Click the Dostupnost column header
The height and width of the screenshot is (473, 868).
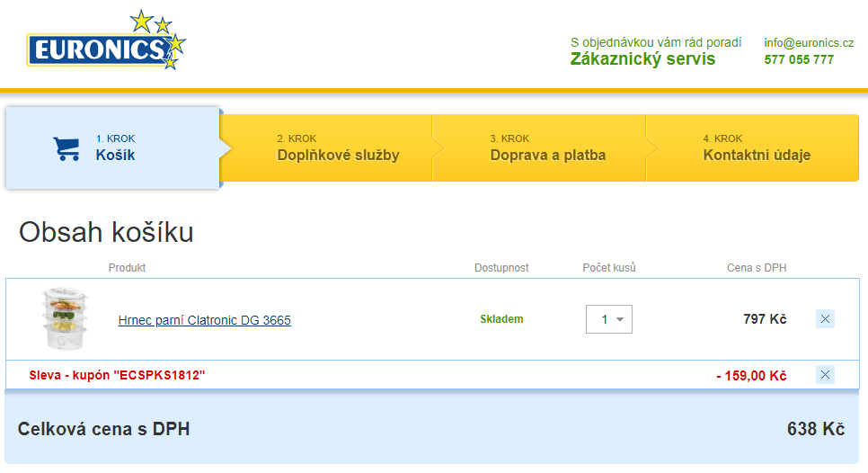(501, 267)
